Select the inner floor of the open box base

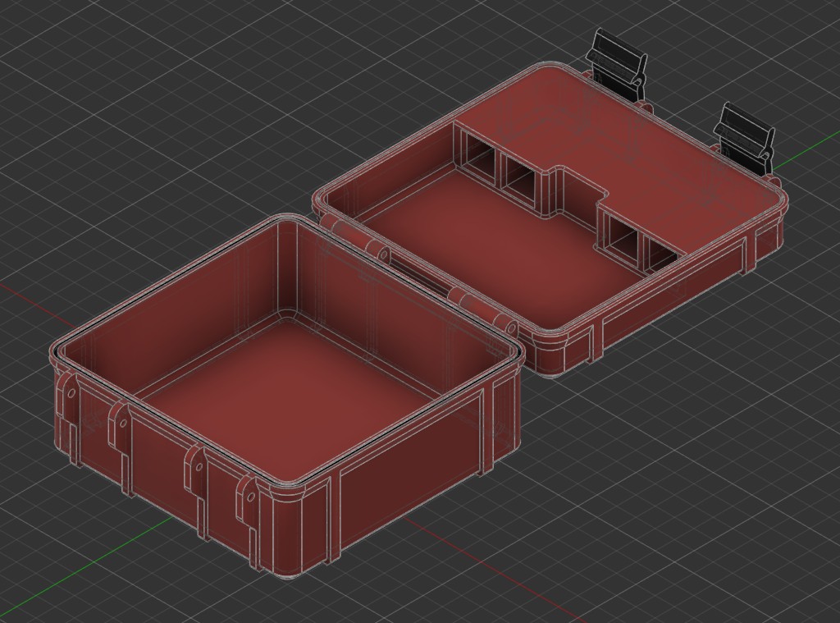[290, 397]
